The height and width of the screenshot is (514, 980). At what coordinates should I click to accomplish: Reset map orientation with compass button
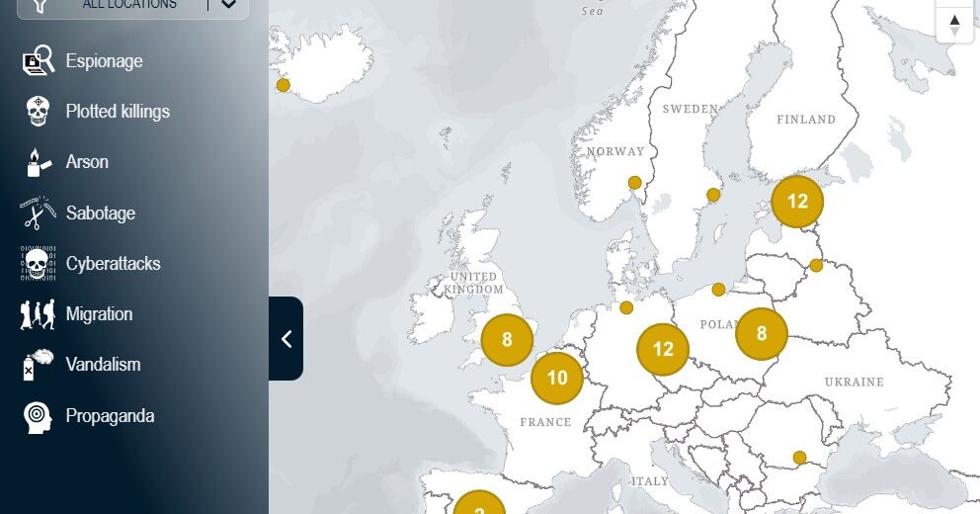pyautogui.click(x=954, y=25)
